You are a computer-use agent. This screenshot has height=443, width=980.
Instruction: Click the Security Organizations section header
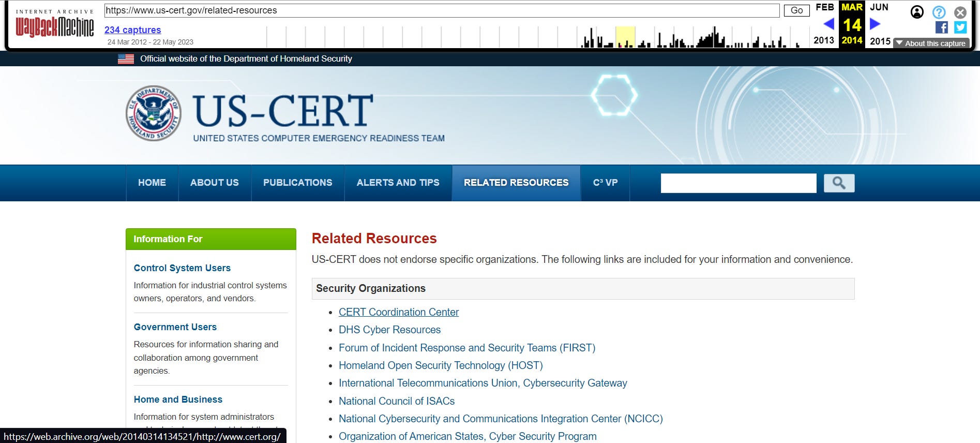(583, 289)
